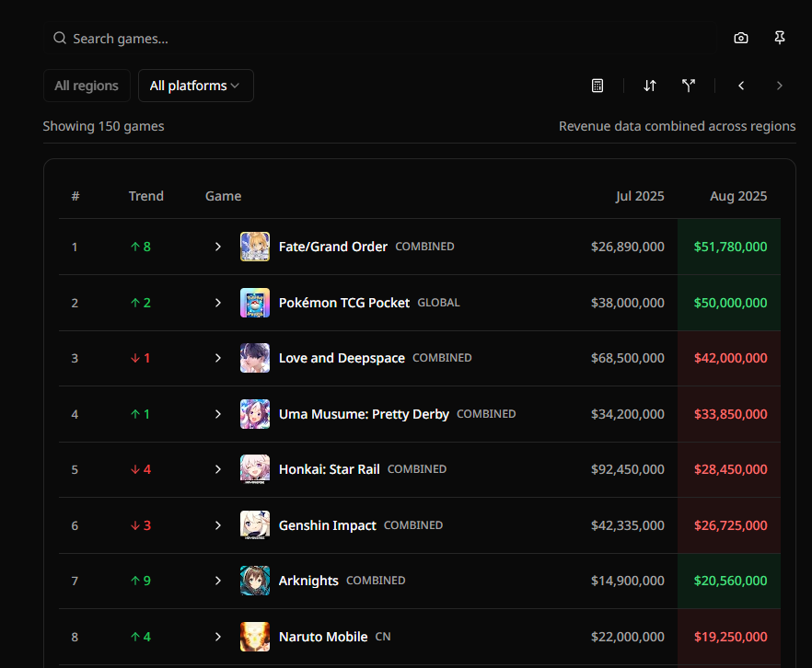Click the Love and Deepspace title
Screen dimensions: 812x668
click(342, 358)
